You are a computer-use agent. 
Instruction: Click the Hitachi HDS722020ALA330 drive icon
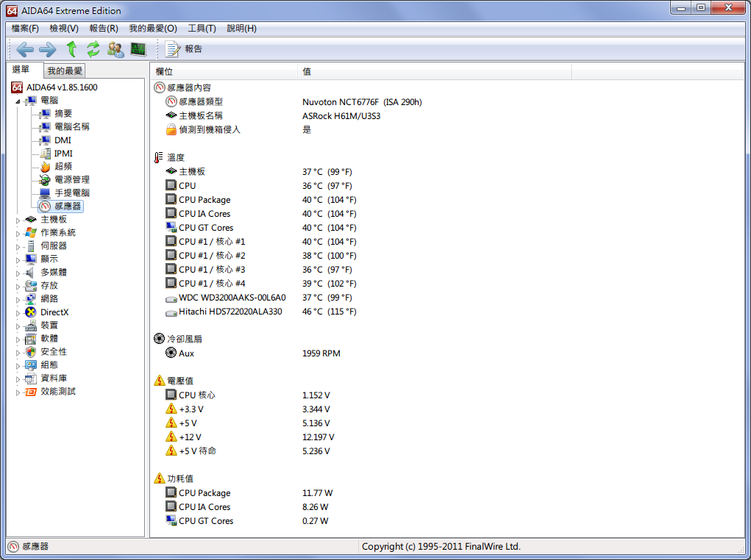171,312
